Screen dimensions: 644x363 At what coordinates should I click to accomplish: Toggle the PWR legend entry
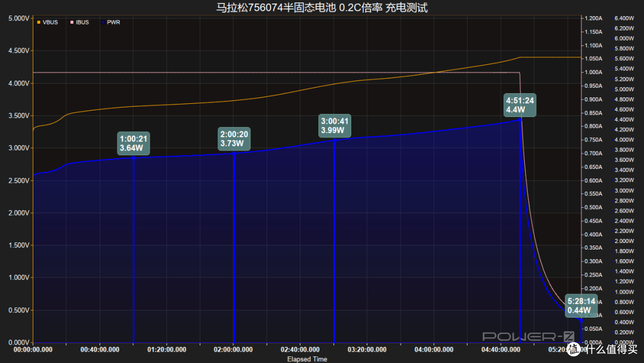[x=110, y=22]
